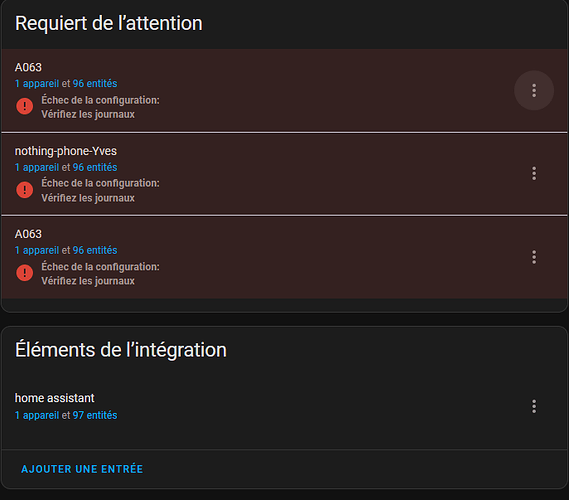
Task: Open '96 entités' link under nothing-phone-Yves
Action: pyautogui.click(x=95, y=167)
